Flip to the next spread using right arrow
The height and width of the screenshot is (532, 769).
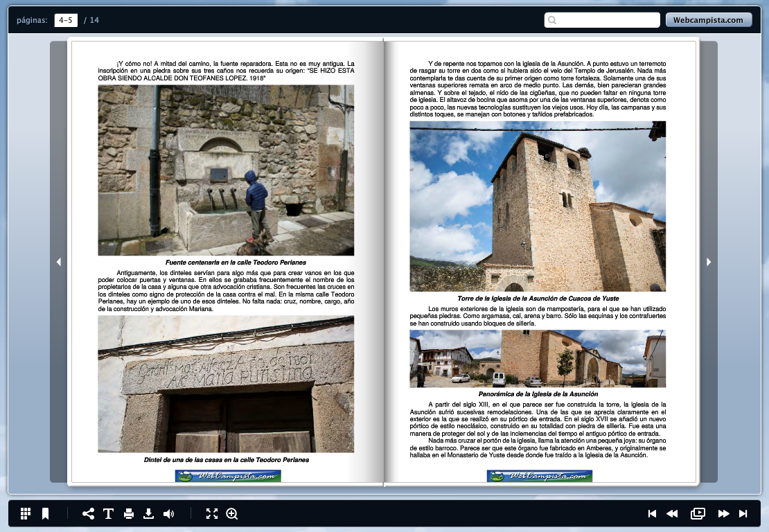coord(709,262)
